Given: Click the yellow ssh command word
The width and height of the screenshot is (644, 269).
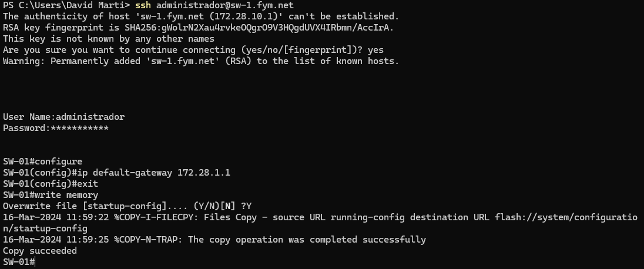Looking at the screenshot, I should coord(143,5).
